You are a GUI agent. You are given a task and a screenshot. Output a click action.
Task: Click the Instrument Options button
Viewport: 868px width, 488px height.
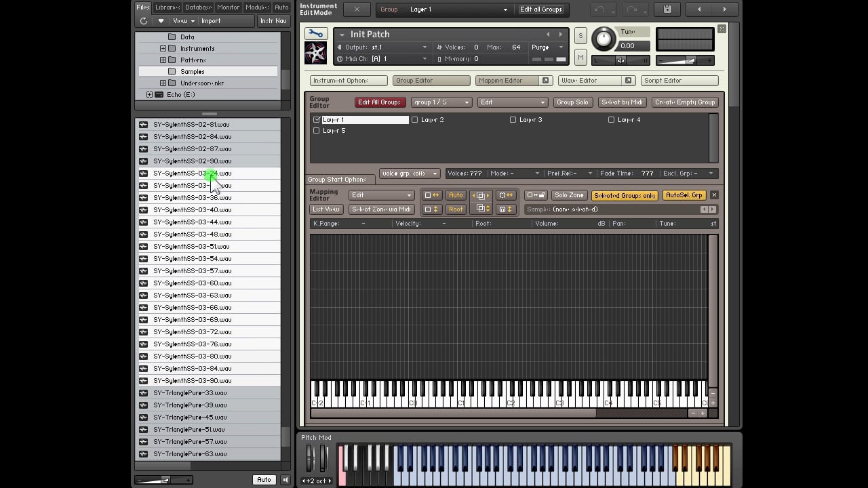tap(348, 81)
